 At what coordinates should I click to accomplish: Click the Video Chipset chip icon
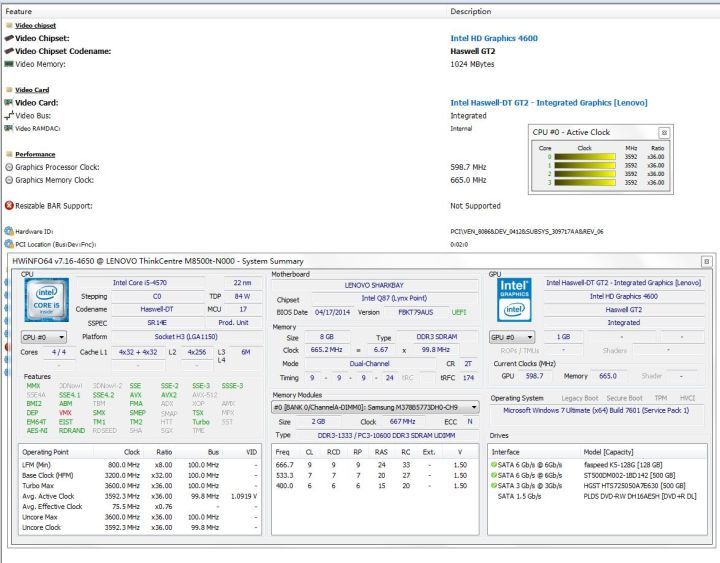click(9, 38)
